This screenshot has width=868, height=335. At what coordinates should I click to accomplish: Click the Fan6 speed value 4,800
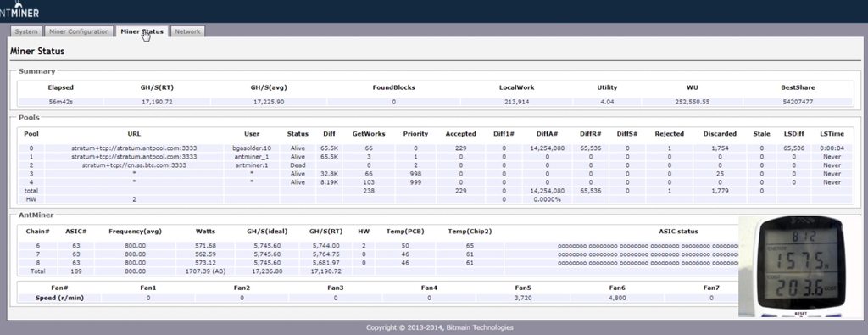pos(617,298)
